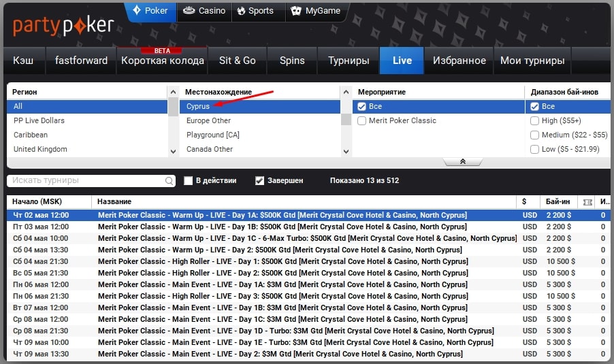Select All in the Регион list
The height and width of the screenshot is (364, 614).
pos(87,106)
